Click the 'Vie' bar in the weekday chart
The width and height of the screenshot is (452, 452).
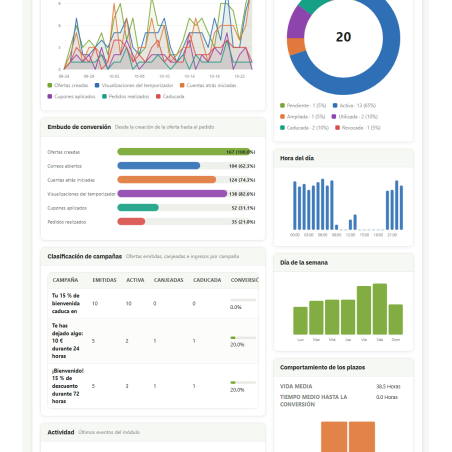(364, 310)
